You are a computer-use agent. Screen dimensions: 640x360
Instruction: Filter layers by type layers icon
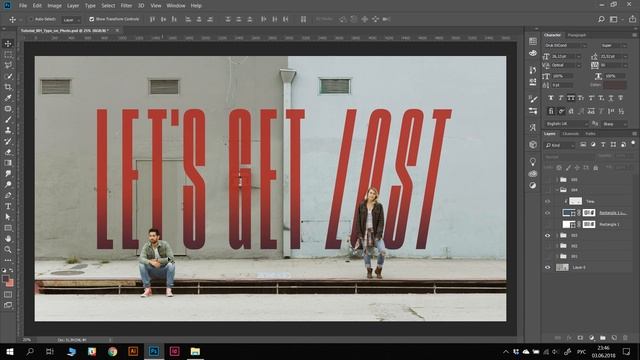pos(603,145)
